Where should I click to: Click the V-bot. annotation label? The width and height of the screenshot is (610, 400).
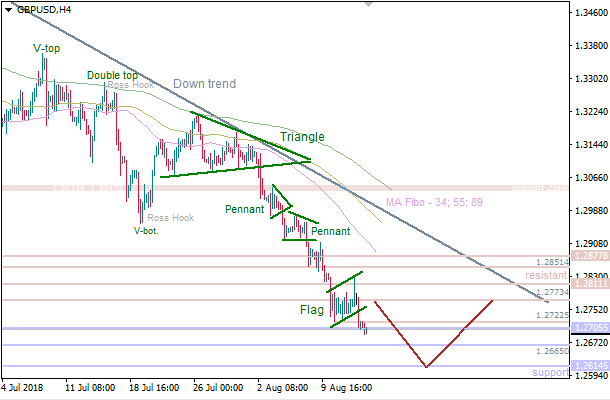click(x=146, y=230)
